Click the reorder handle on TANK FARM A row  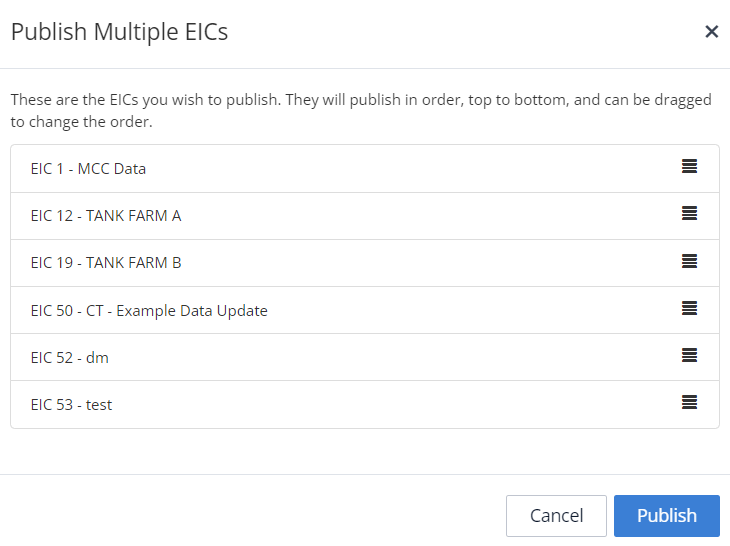click(689, 213)
